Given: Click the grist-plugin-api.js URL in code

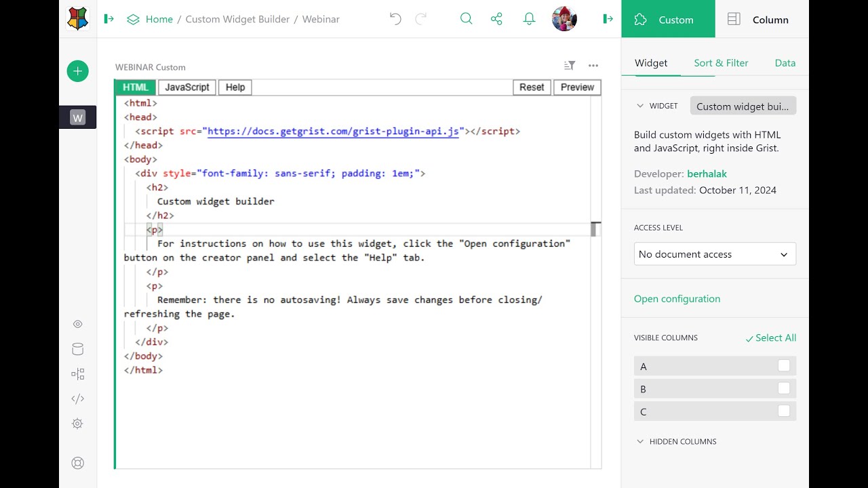Looking at the screenshot, I should click(334, 131).
